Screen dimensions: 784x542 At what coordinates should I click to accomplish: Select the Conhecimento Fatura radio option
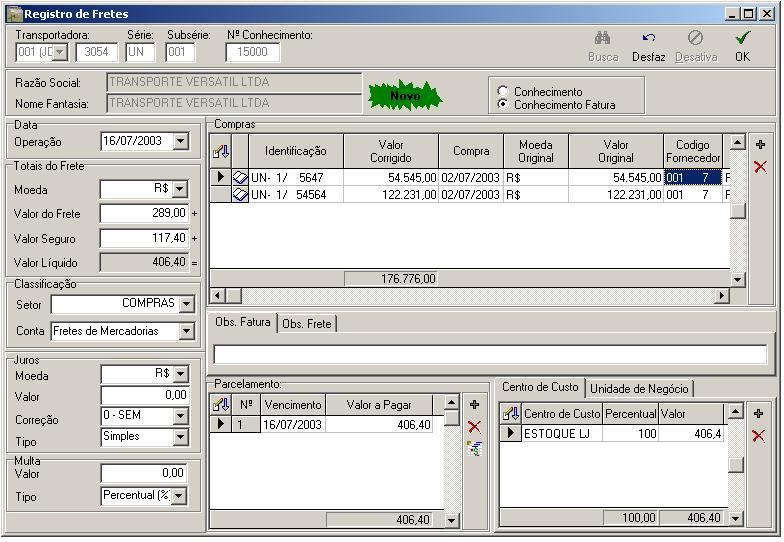coord(503,104)
